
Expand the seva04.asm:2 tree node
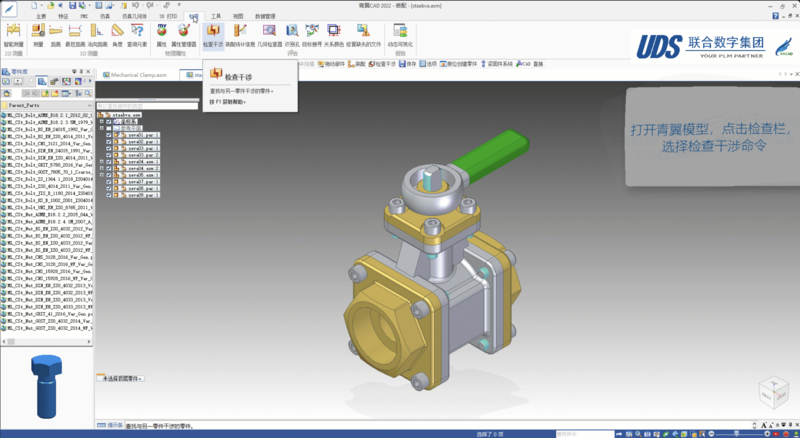pyautogui.click(x=102, y=168)
